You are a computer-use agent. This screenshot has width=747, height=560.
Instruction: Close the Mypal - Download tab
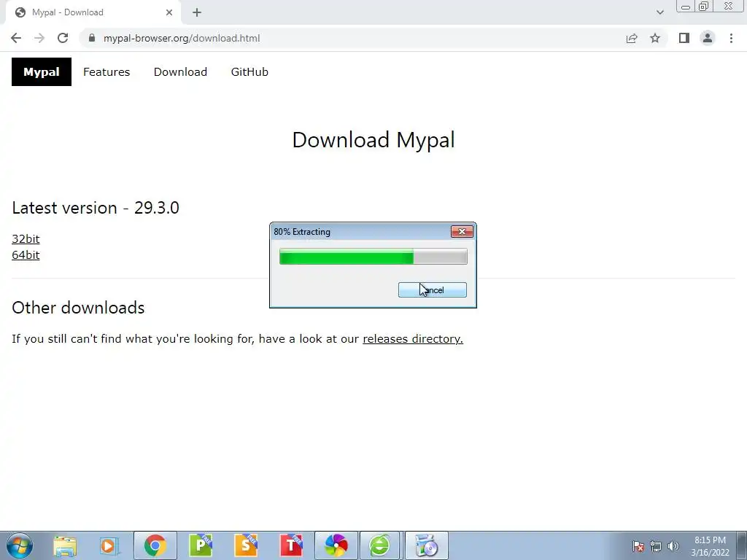[169, 12]
